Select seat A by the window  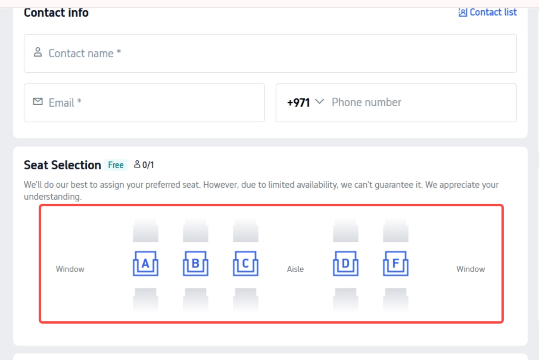point(145,263)
